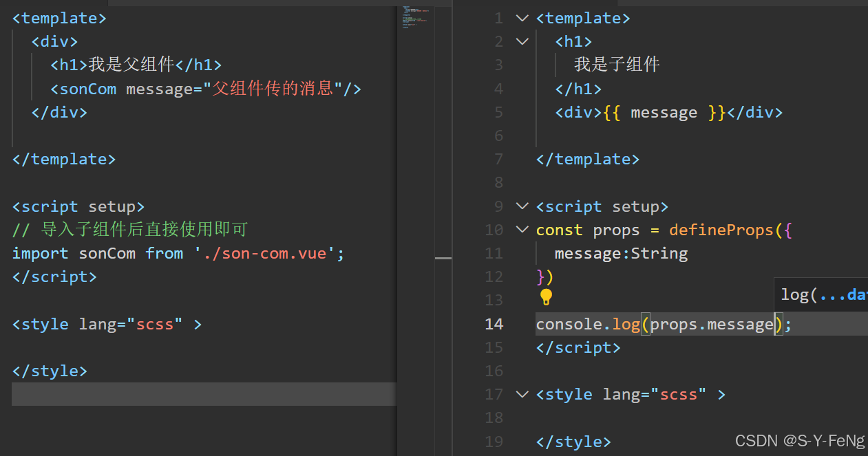Click the '{{ message }}' interpolation on line 5
Viewport: 868px width, 456px height.
(x=664, y=112)
